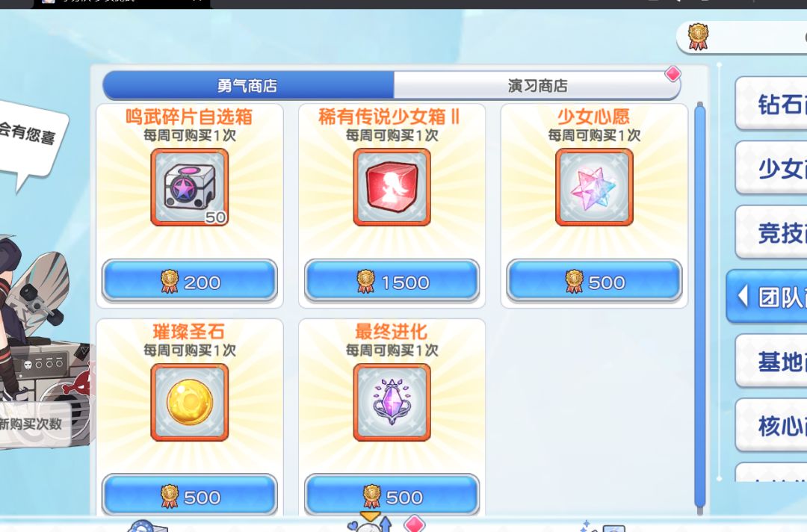The width and height of the screenshot is (807, 532).
Task: Click the medal currency icon at top right
Action: coord(699,37)
